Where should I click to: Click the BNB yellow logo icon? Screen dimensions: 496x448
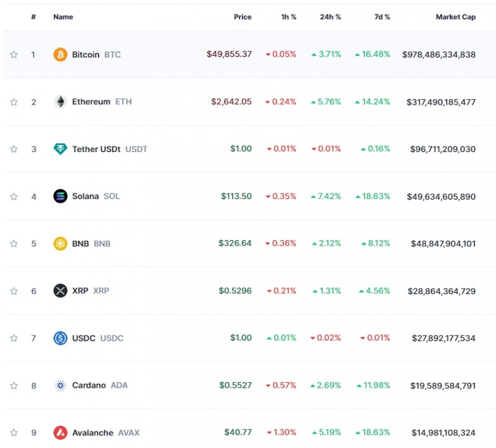[60, 243]
